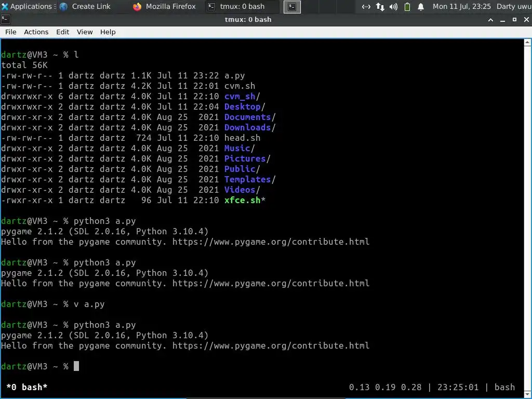Click the Desktop/ directory name

point(245,107)
